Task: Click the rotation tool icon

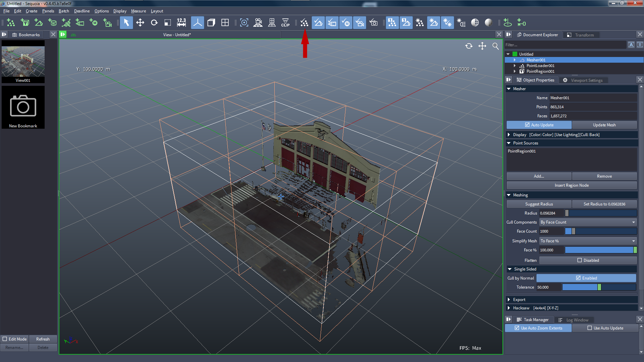Action: [x=154, y=23]
